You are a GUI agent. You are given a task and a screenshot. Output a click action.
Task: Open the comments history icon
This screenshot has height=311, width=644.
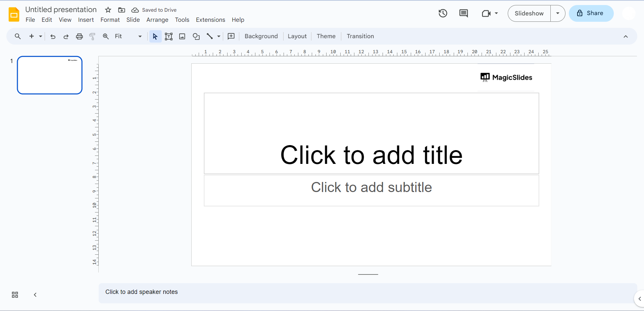click(x=463, y=13)
